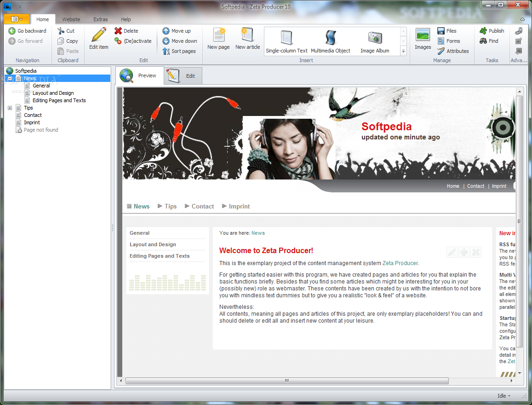Viewport: 532px width, 405px height.
Task: Cut the selected item
Action: coord(66,31)
